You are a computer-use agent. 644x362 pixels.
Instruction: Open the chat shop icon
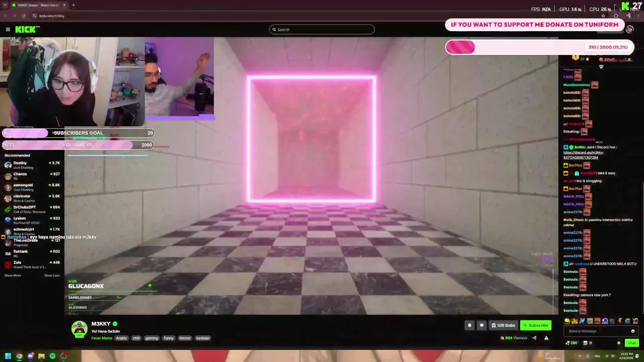585,343
